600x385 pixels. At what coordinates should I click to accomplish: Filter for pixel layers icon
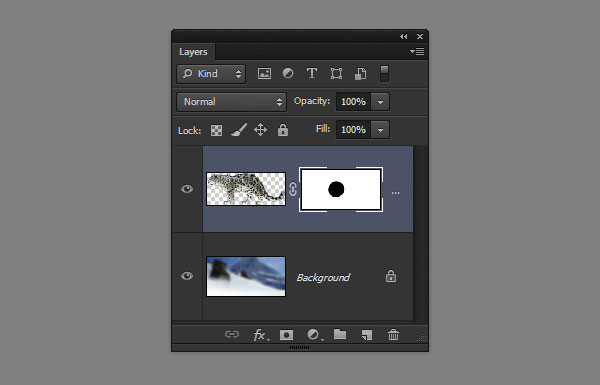[264, 73]
